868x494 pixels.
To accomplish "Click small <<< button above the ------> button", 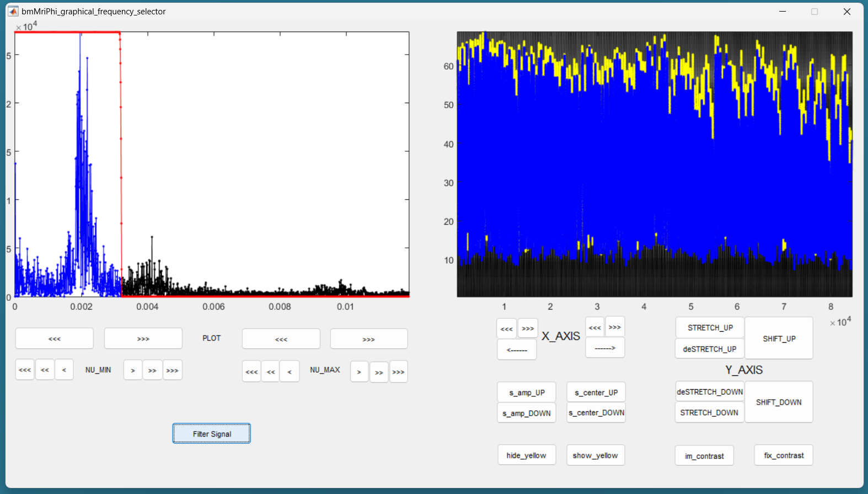I will (595, 327).
